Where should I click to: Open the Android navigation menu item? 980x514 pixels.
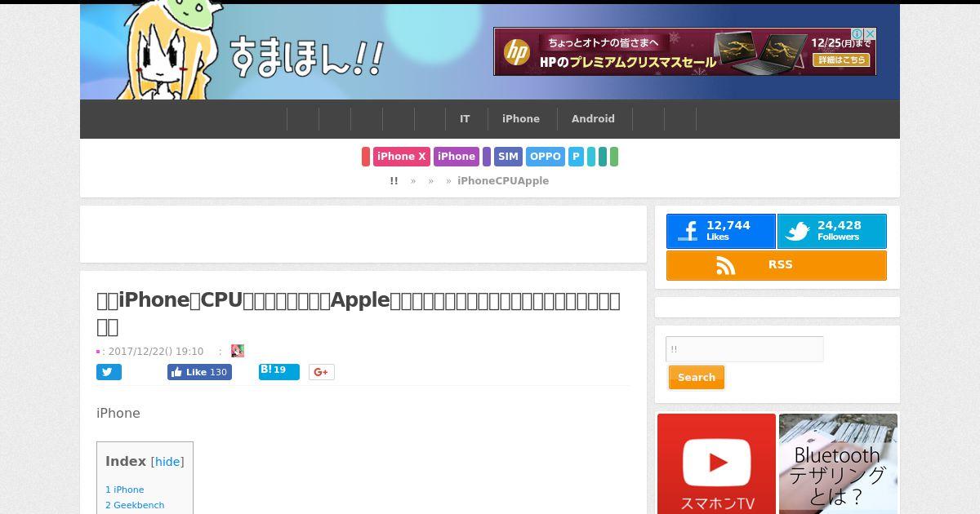(593, 119)
